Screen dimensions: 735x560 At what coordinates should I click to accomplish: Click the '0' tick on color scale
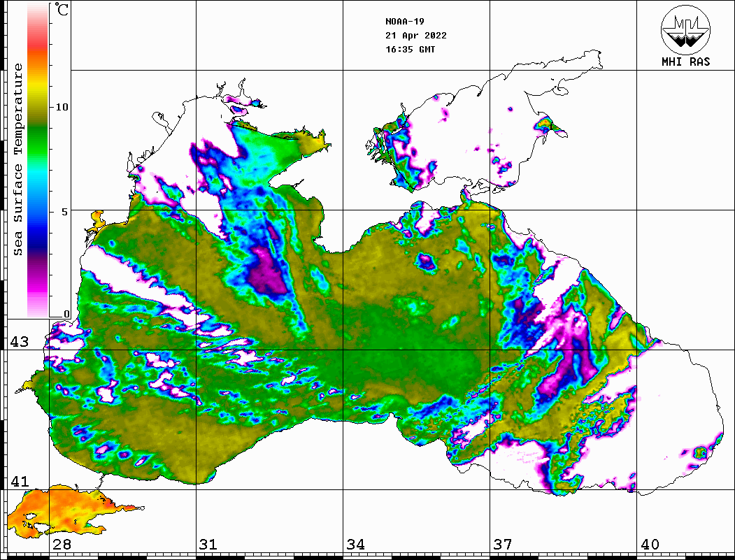coord(66,314)
